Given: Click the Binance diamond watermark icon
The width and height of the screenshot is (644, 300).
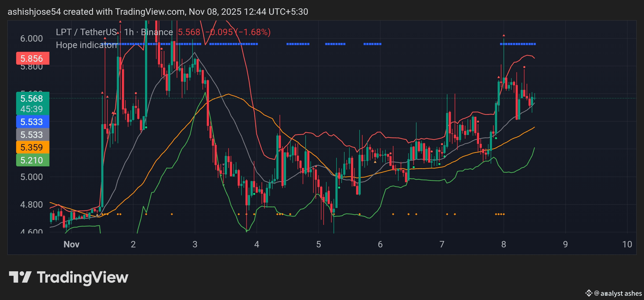Looking at the screenshot, I should point(589,293).
